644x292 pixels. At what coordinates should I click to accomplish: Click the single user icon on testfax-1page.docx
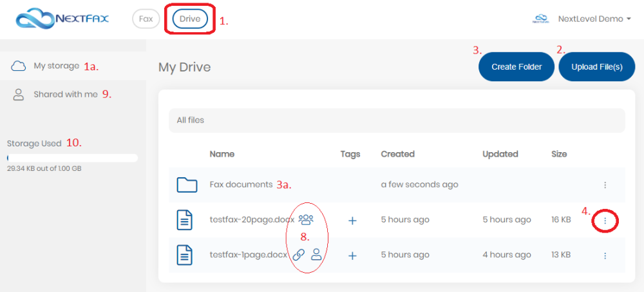tap(316, 255)
